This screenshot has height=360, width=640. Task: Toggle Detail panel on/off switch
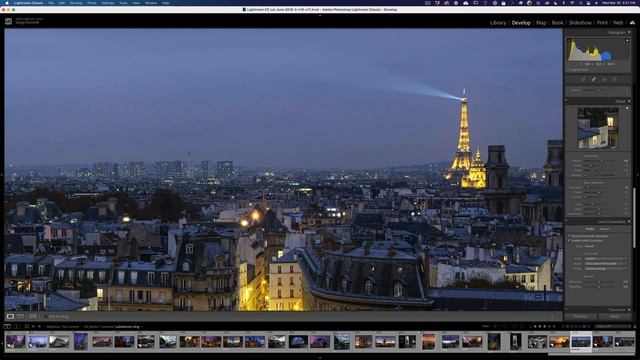click(x=567, y=101)
